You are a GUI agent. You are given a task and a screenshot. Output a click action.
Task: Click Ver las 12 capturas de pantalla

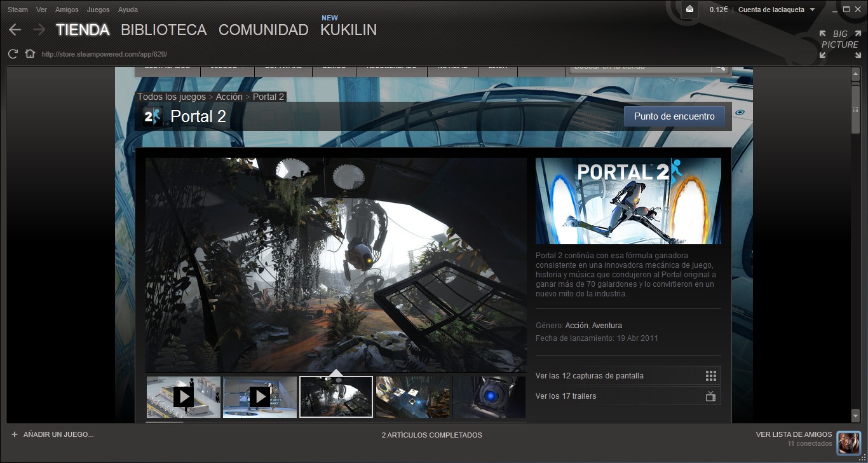[628, 376]
